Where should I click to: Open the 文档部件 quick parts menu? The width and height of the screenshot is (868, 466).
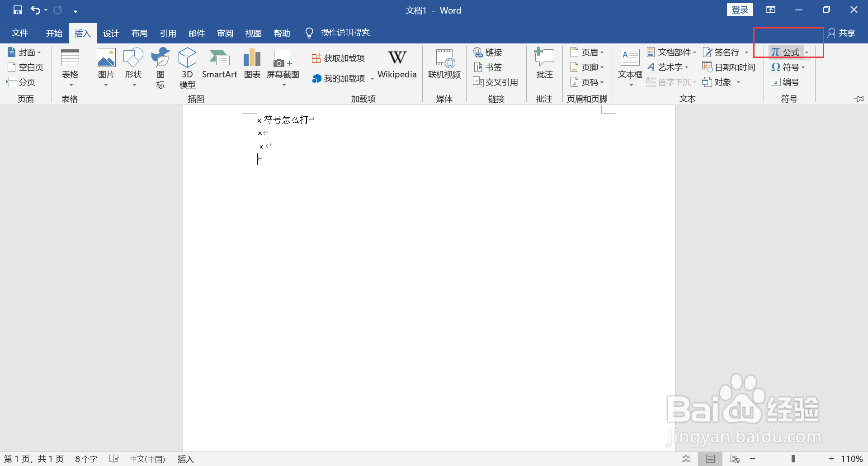click(x=671, y=52)
